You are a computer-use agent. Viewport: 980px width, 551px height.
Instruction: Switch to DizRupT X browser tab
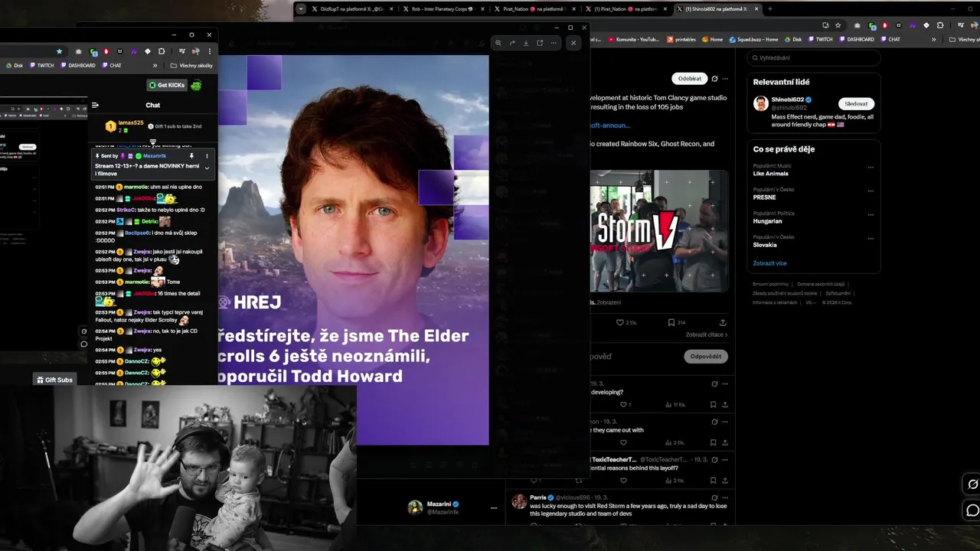[351, 8]
